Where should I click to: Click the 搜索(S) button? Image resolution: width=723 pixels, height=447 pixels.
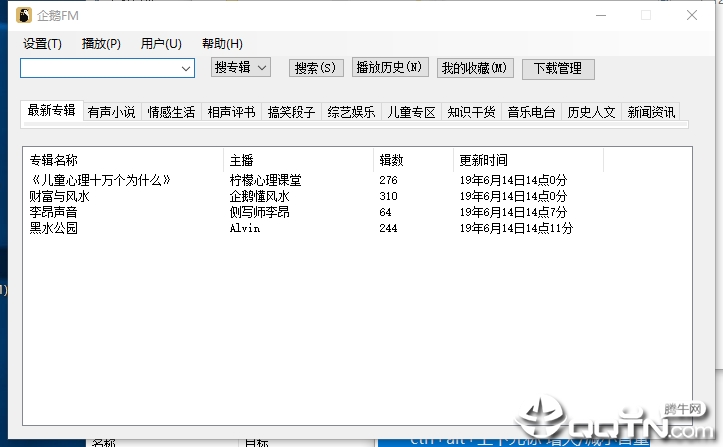click(316, 68)
